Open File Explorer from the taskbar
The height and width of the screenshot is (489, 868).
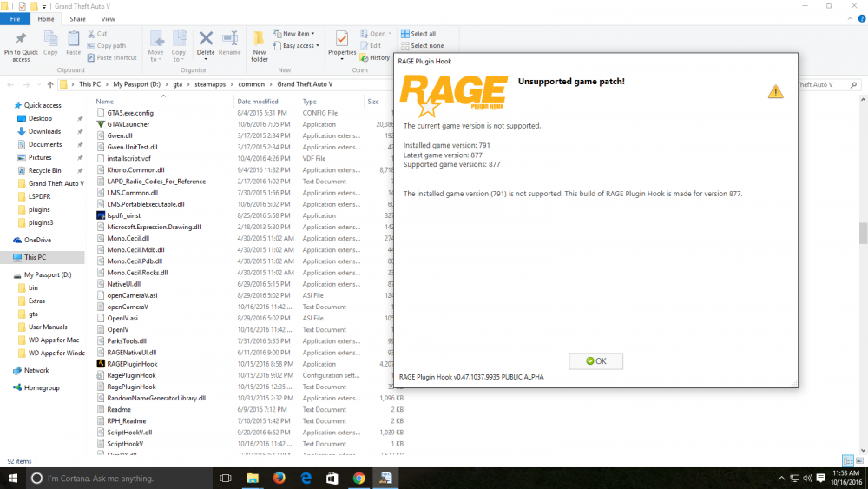pyautogui.click(x=253, y=478)
